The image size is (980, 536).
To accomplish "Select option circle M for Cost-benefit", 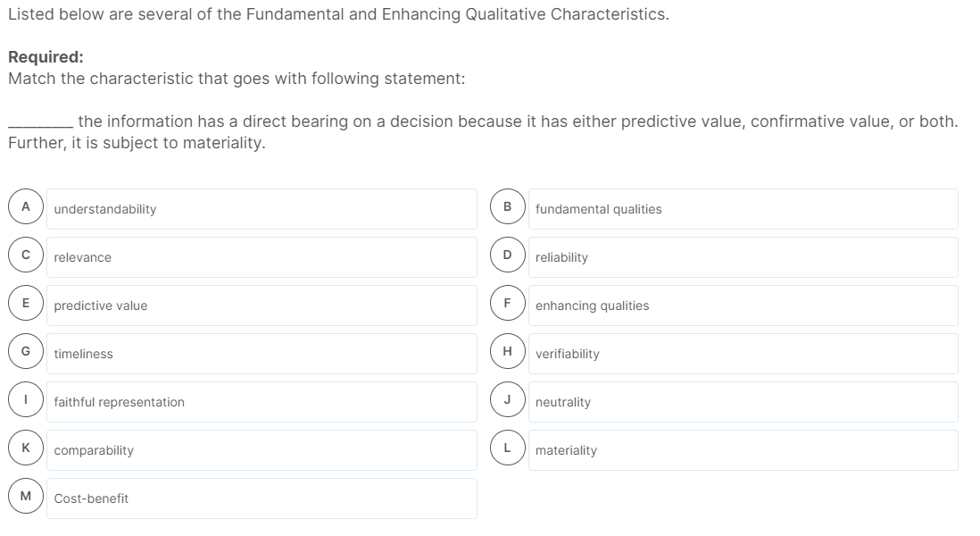I will point(24,498).
